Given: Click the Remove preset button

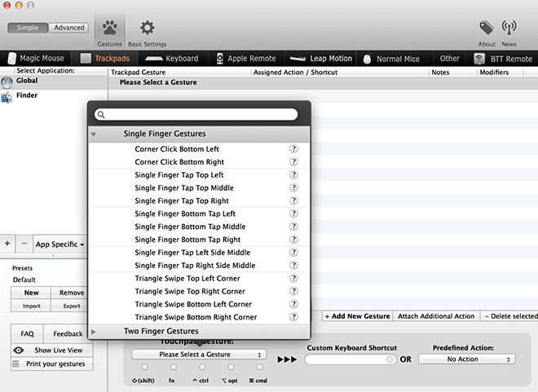Looking at the screenshot, I should click(69, 293).
